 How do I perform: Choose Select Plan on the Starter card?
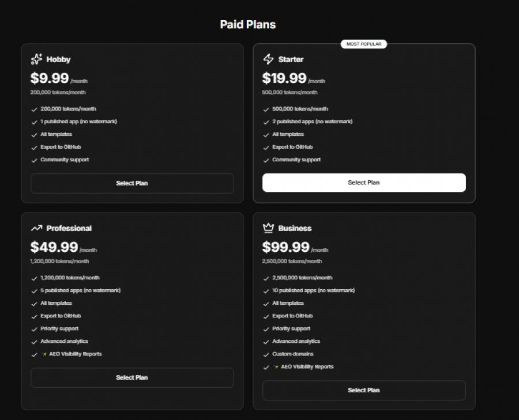pos(363,183)
